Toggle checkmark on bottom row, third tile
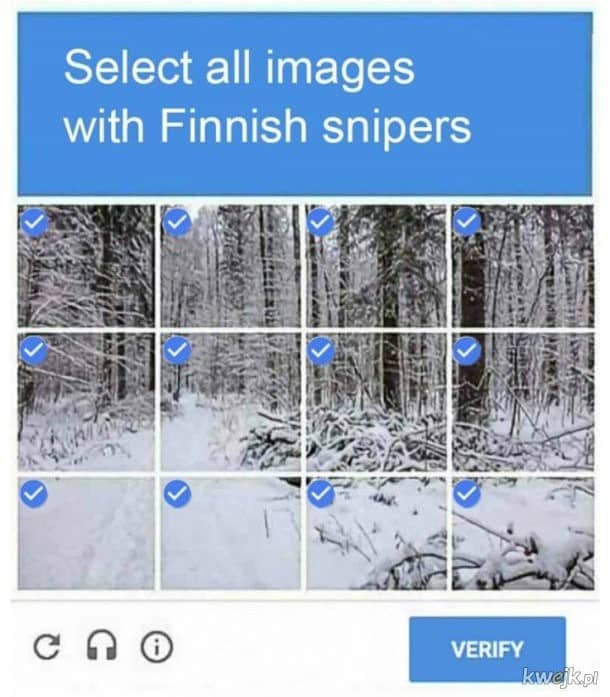The image size is (610, 697). (321, 494)
